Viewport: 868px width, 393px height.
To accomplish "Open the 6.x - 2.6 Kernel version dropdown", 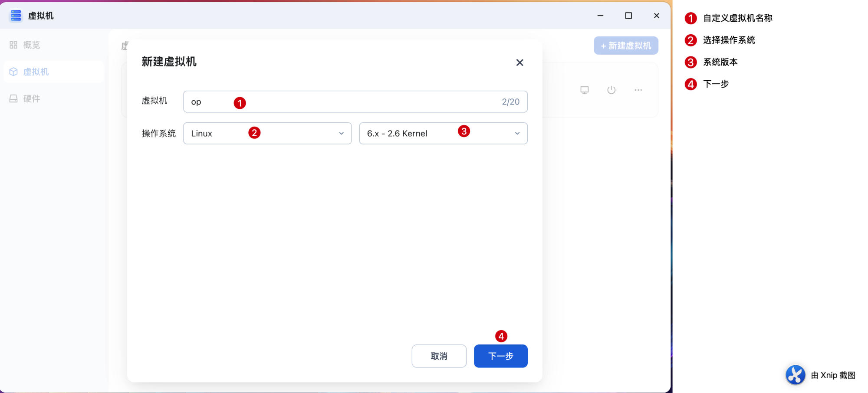I will [x=443, y=134].
